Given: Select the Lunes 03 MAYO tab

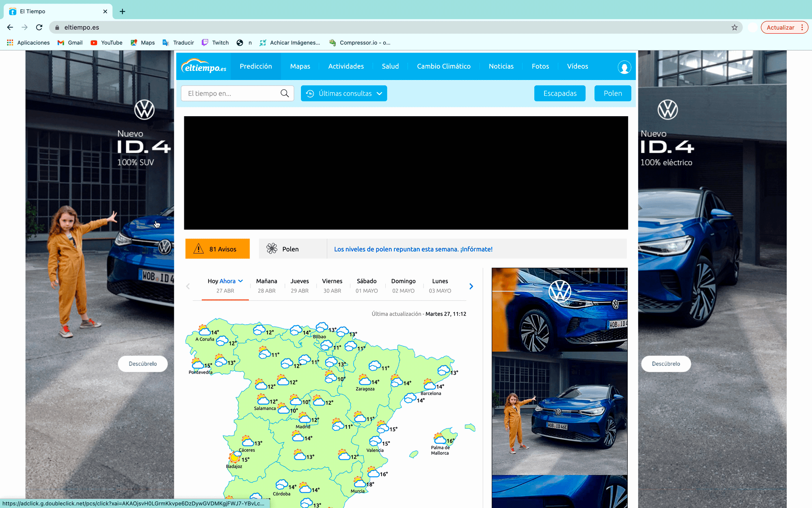Looking at the screenshot, I should (440, 286).
